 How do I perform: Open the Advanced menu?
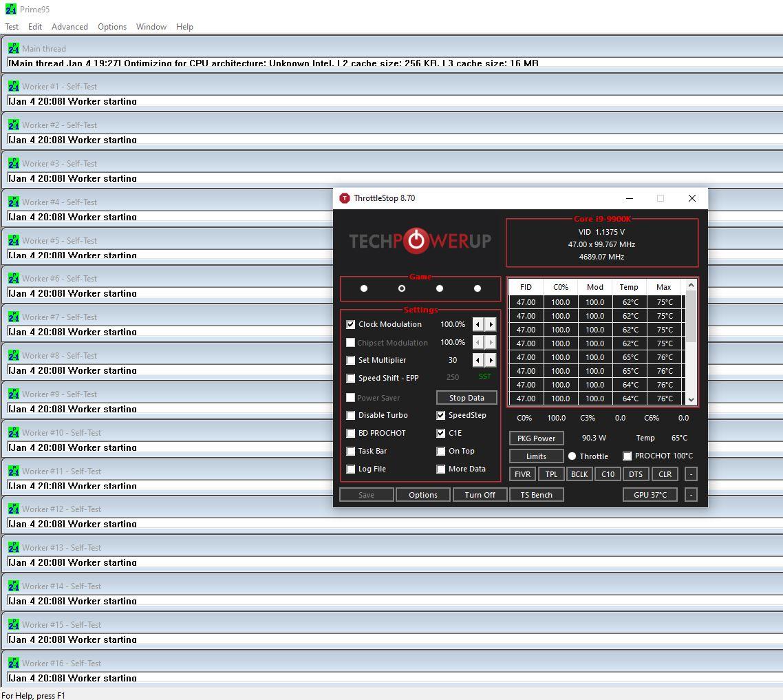(x=69, y=27)
